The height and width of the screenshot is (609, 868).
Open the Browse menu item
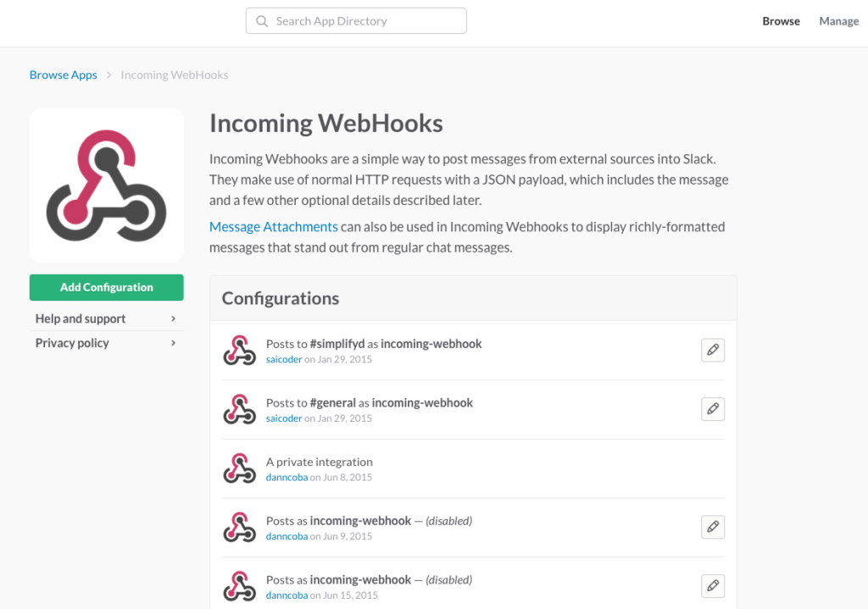[x=781, y=21]
